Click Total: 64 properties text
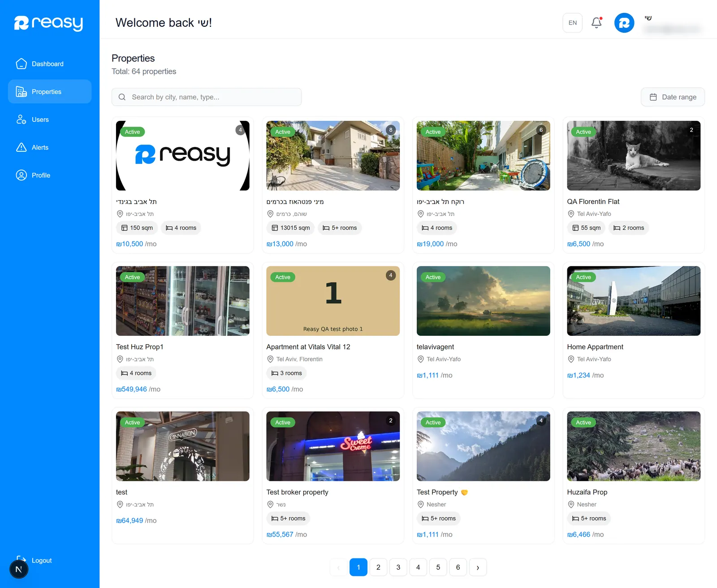This screenshot has height=588, width=717. 144,71
